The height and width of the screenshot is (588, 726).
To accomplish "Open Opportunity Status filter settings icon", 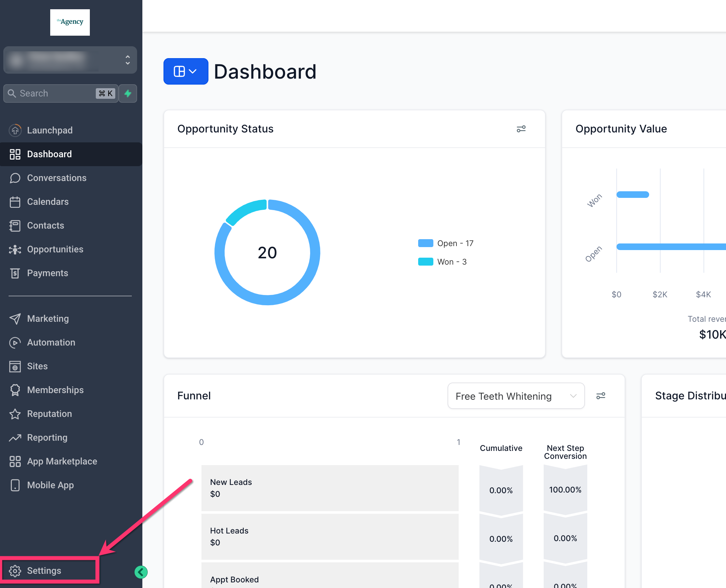I will tap(521, 129).
